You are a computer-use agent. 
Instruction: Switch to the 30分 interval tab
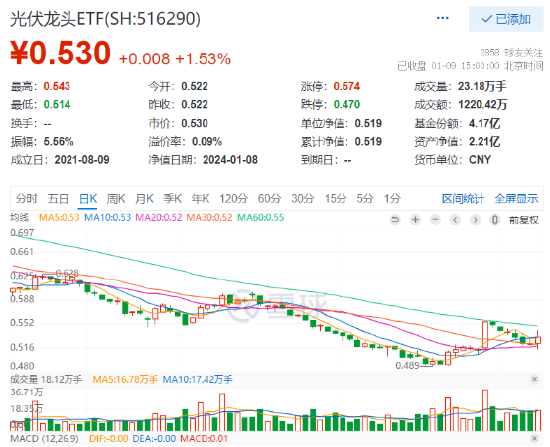tap(303, 199)
